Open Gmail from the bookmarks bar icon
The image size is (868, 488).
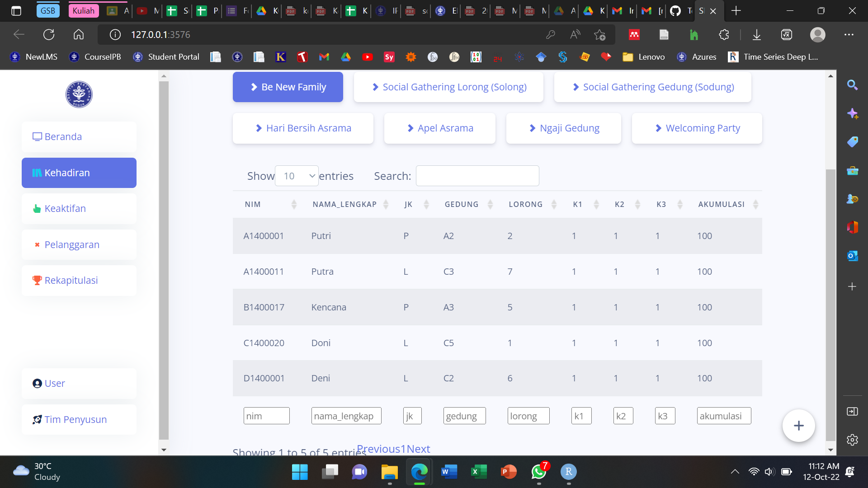click(x=324, y=57)
